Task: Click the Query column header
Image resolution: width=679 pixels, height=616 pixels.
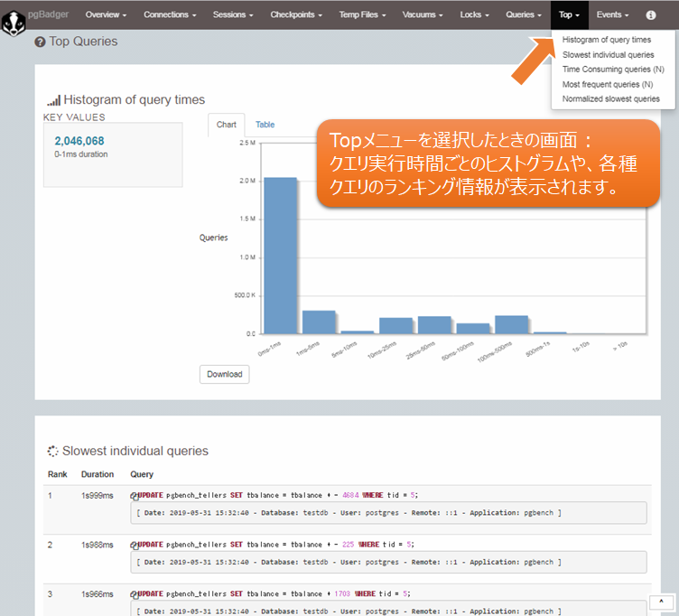Action: coord(142,474)
